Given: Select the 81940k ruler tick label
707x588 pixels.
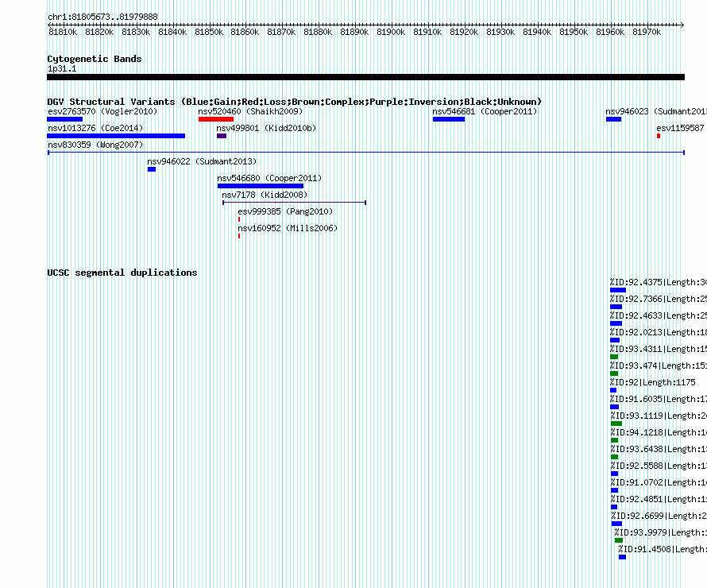Looking at the screenshot, I should click(x=537, y=32).
